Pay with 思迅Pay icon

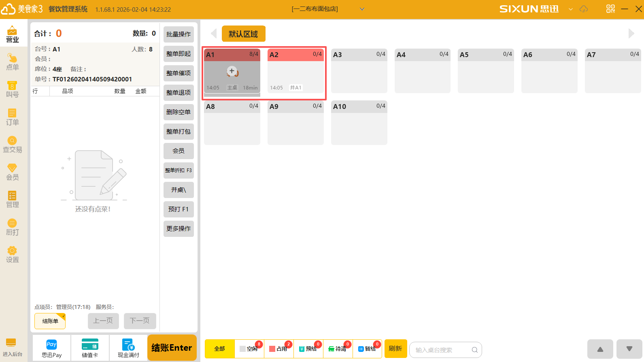pyautogui.click(x=51, y=348)
